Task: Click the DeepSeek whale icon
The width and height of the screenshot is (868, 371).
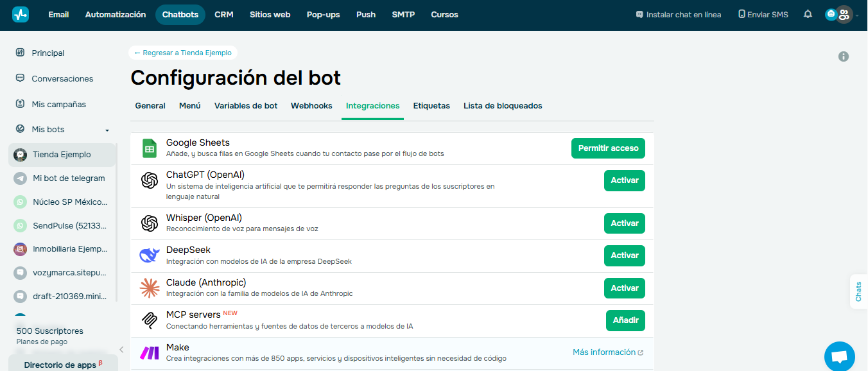Action: 150,255
